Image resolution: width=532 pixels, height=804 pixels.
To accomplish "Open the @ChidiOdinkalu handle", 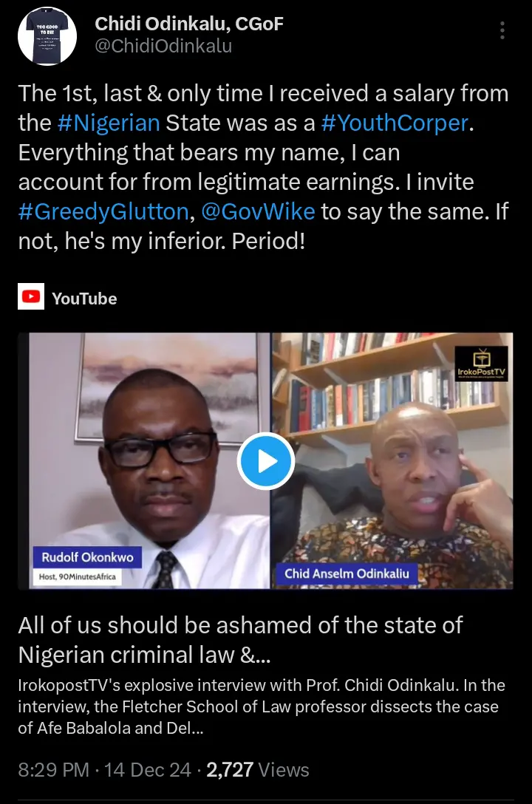I will pos(163,46).
